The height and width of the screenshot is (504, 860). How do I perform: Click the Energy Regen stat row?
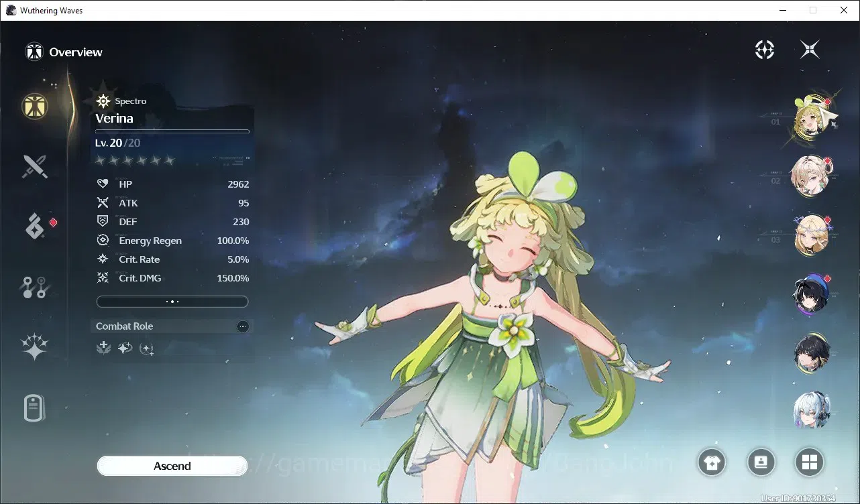(x=172, y=241)
